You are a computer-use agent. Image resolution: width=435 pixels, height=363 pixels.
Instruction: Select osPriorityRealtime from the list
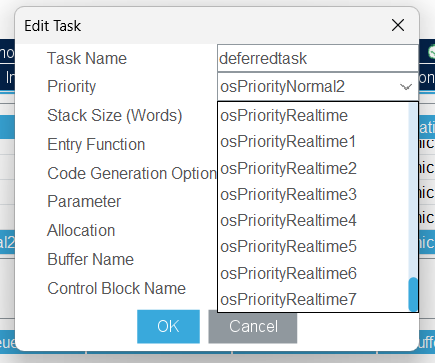click(313, 116)
